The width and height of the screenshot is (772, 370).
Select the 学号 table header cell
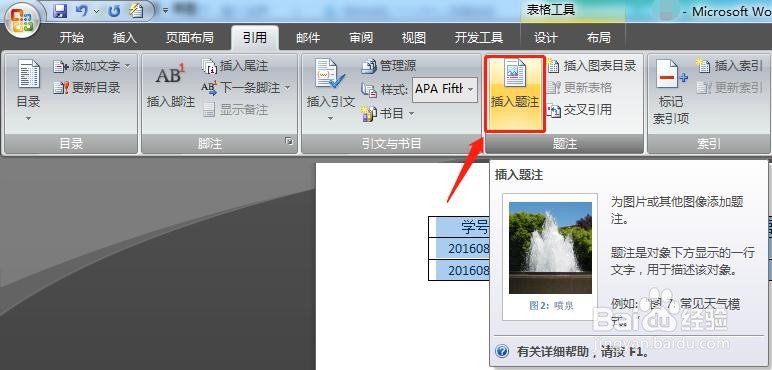click(463, 227)
